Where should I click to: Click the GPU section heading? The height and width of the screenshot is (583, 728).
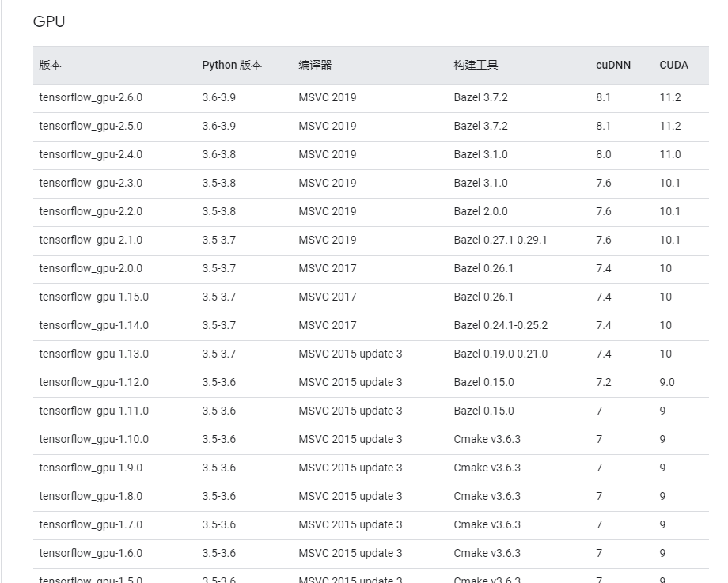point(49,21)
